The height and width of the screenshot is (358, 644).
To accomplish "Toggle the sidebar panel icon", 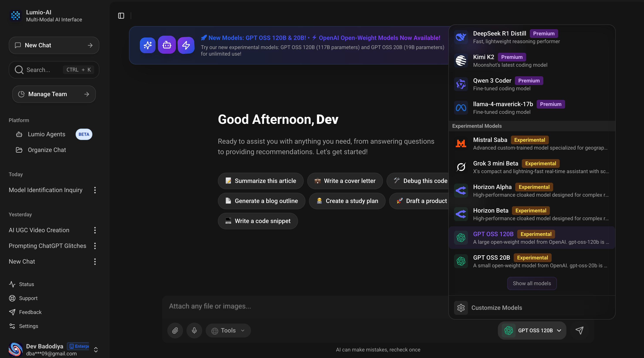I will 121,16.
